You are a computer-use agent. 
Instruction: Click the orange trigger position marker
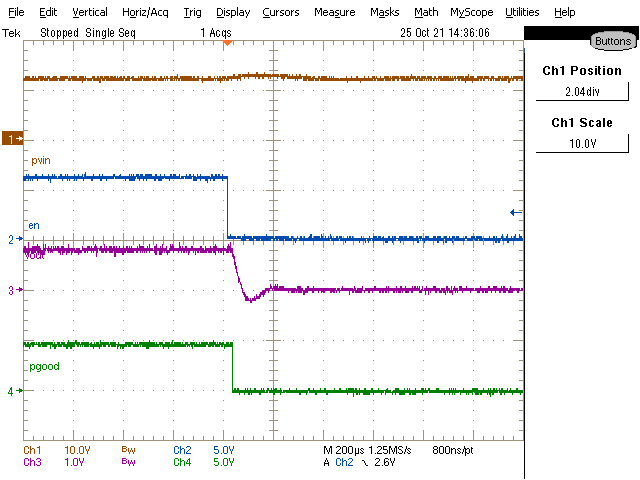tap(228, 43)
